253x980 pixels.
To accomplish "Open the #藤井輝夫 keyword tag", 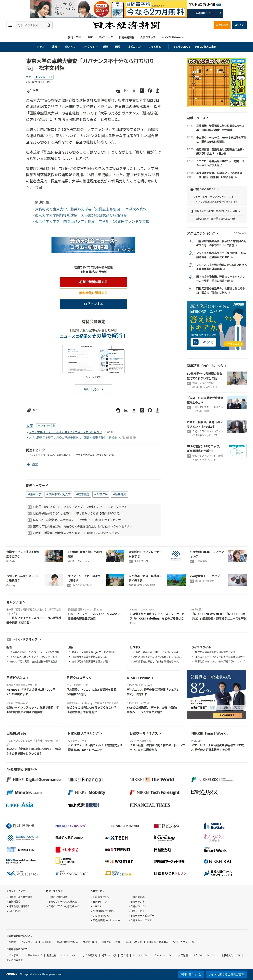I will (119, 495).
